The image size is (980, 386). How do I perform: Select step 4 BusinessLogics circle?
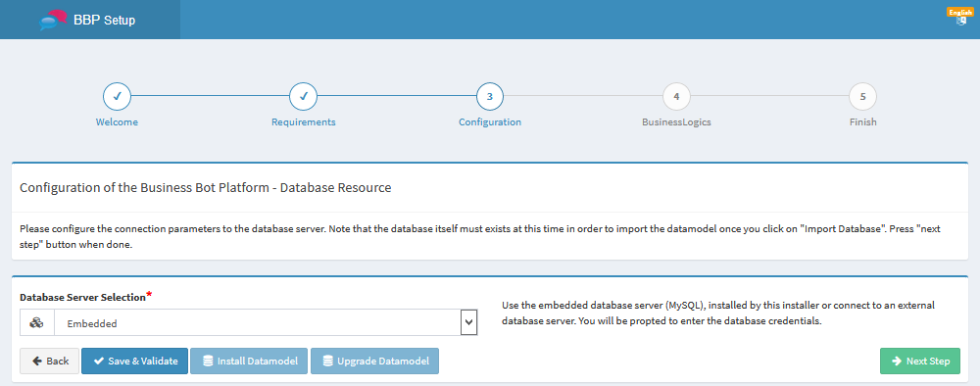point(676,97)
